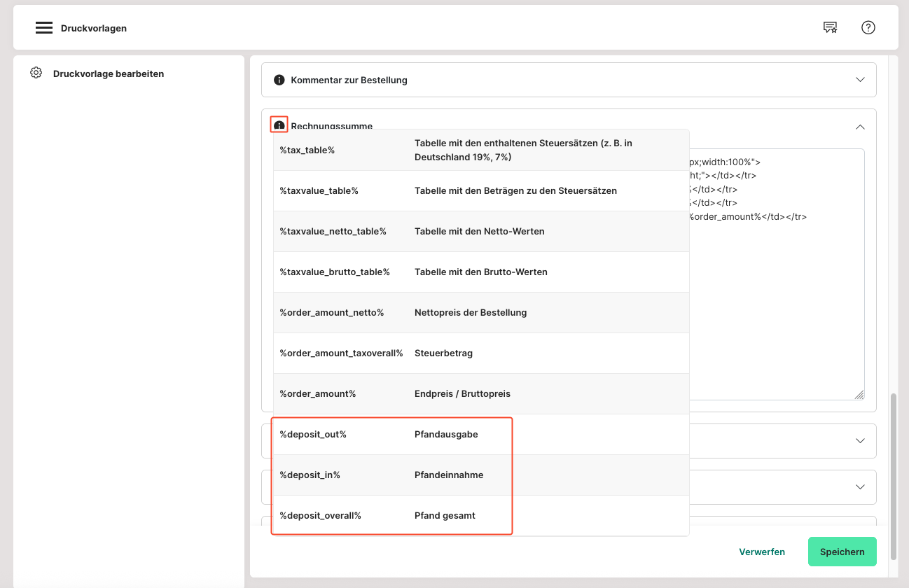Select Druckvorlage bearbeiten in the sidebar

tap(109, 73)
